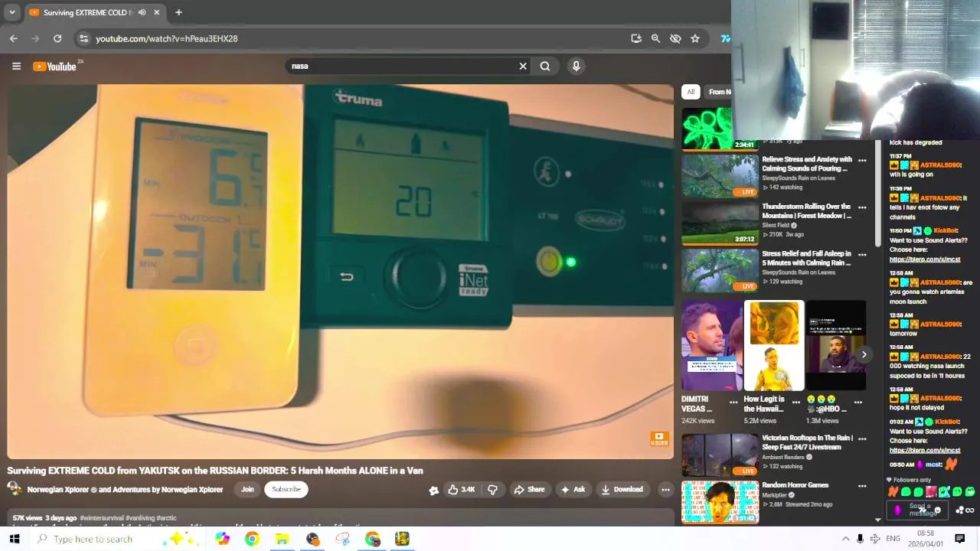Screen dimensions: 980x551
Task: Bookmark this page with the star
Action: pyautogui.click(x=695, y=38)
